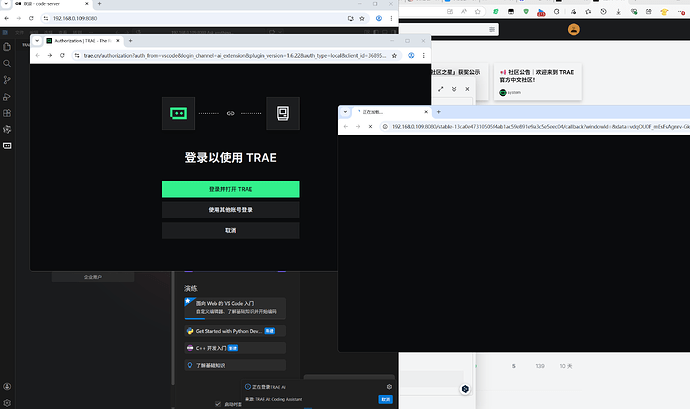Open new tab in code-server window
Image resolution: width=690 pixels, height=409 pixels.
pyautogui.click(x=99, y=4)
